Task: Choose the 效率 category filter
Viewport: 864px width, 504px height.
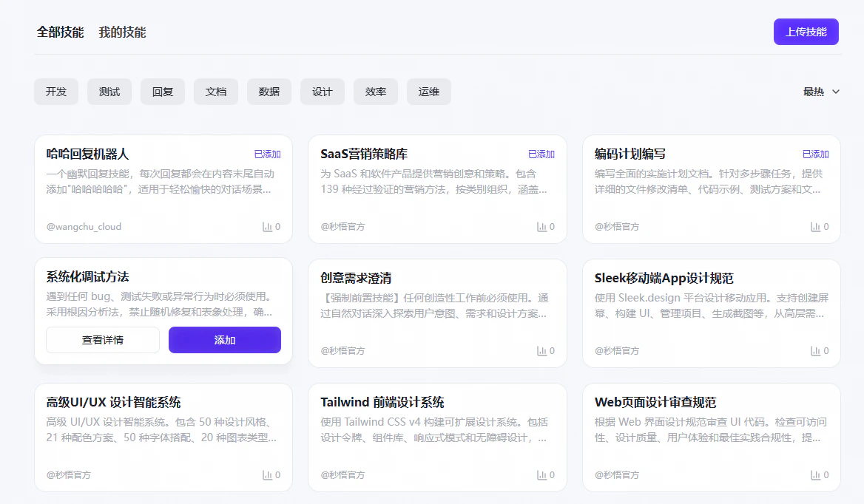Action: coord(376,92)
